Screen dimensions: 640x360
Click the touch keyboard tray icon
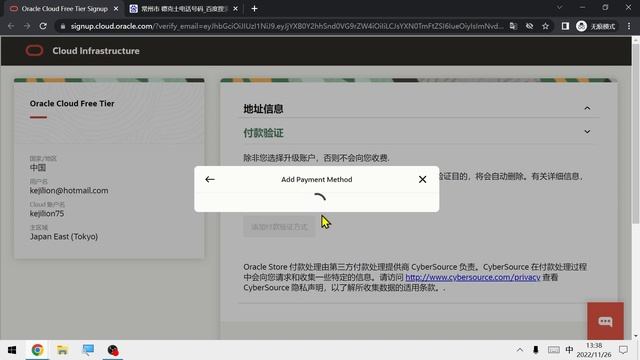point(553,350)
